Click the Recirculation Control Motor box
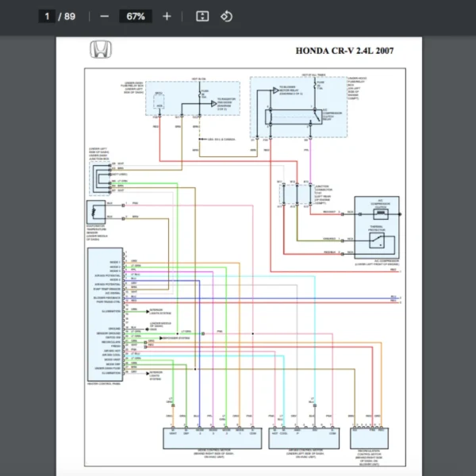 tap(369, 438)
